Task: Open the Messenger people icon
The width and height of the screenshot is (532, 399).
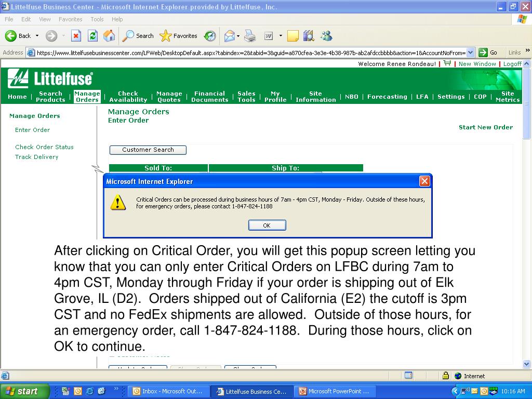Action: tap(326, 36)
